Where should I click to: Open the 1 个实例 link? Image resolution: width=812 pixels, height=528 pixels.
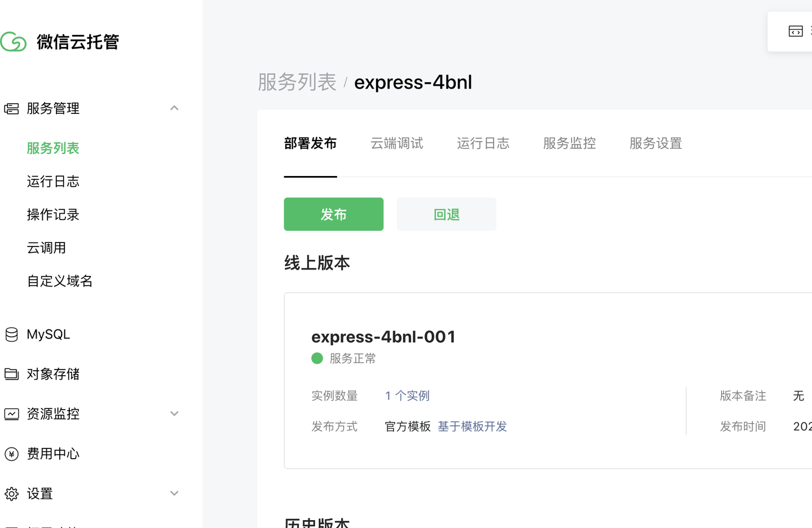click(x=408, y=396)
